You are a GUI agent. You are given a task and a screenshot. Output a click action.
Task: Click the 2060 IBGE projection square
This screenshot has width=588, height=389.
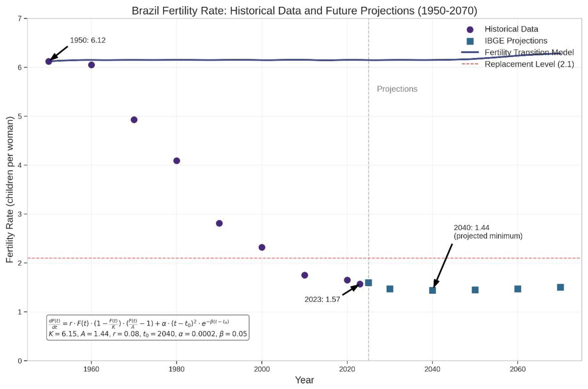(518, 289)
